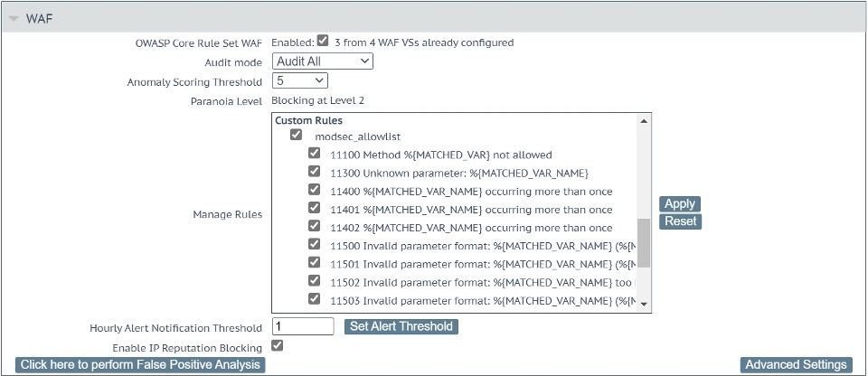Open Anomaly Scoring Threshold dropdown
Image resolution: width=868 pixels, height=376 pixels.
click(x=299, y=81)
